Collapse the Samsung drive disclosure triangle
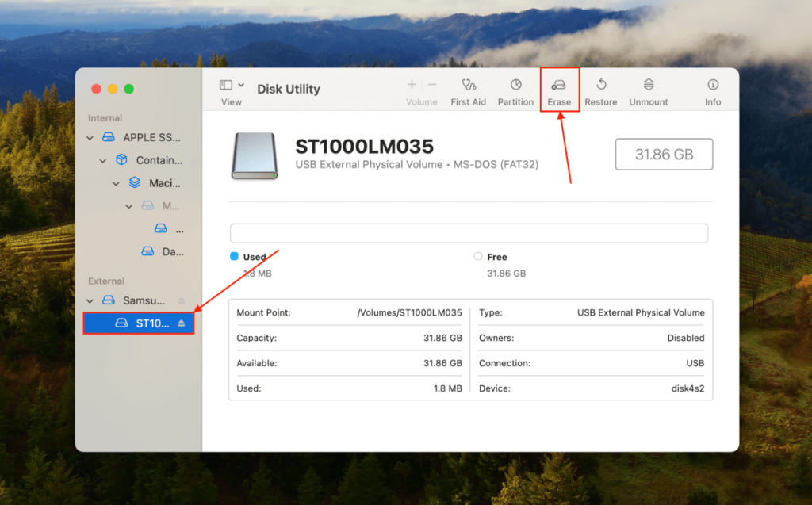The width and height of the screenshot is (812, 505). tap(90, 300)
